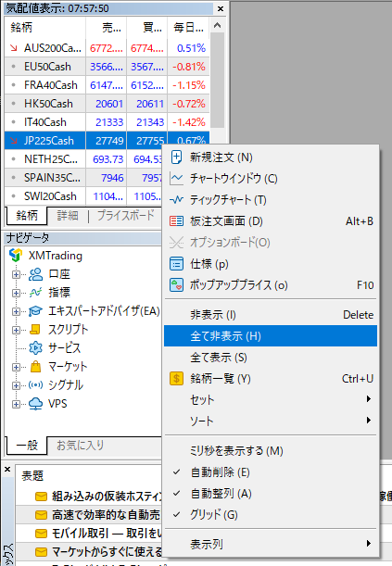Click the Market Watch scrollbar up arrow
This screenshot has width=392, height=566.
[217, 25]
